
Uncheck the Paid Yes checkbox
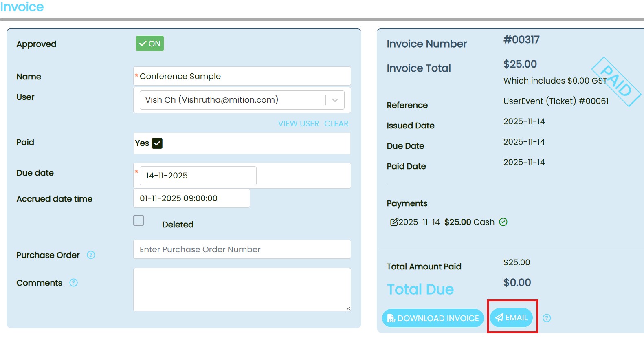point(157,143)
